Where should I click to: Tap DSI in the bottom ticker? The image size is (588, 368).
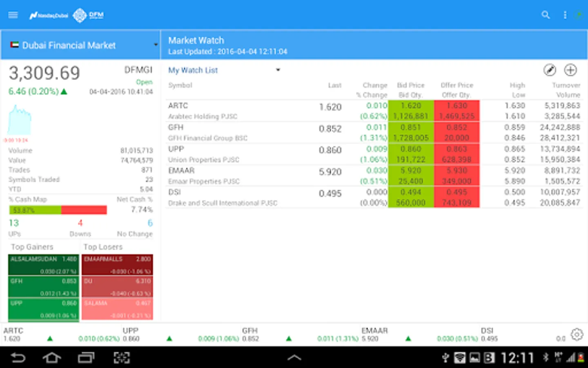487,330
